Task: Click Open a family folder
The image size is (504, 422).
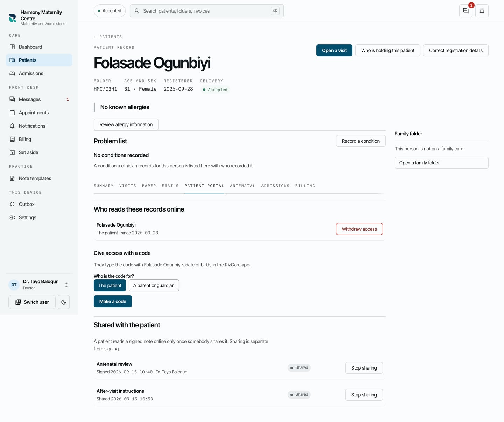Action: (442, 163)
